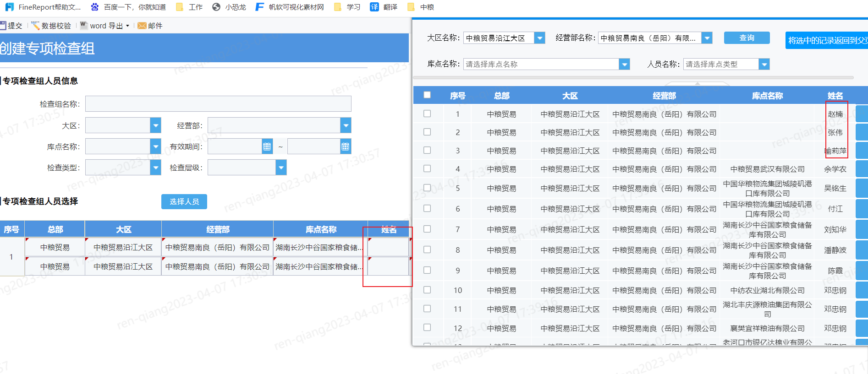Expand the 库点名称 filter dropdown in the popup
Viewport: 868px width, 374px height.
tap(624, 64)
